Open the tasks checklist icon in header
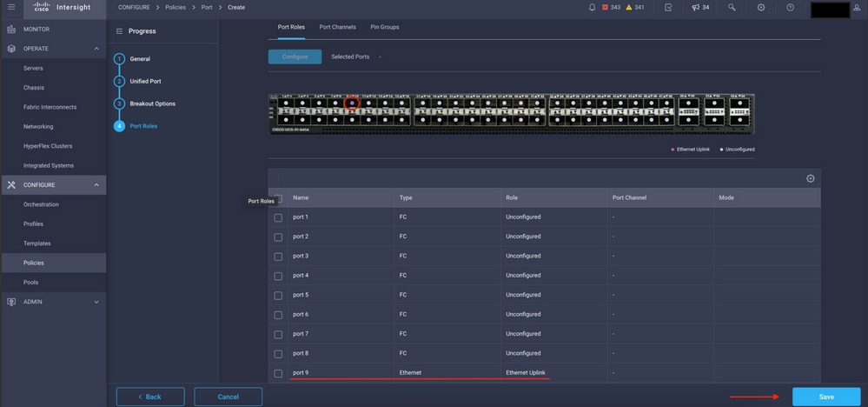 coord(668,7)
